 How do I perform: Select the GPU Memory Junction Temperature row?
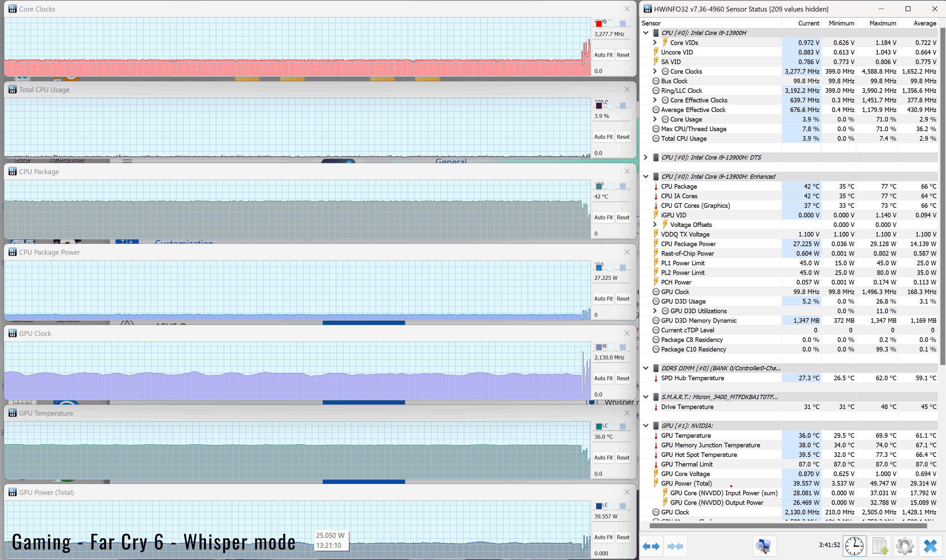point(789,445)
